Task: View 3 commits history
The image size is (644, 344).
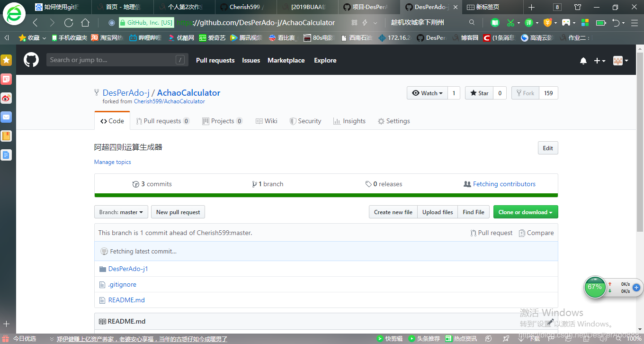Action: (152, 184)
